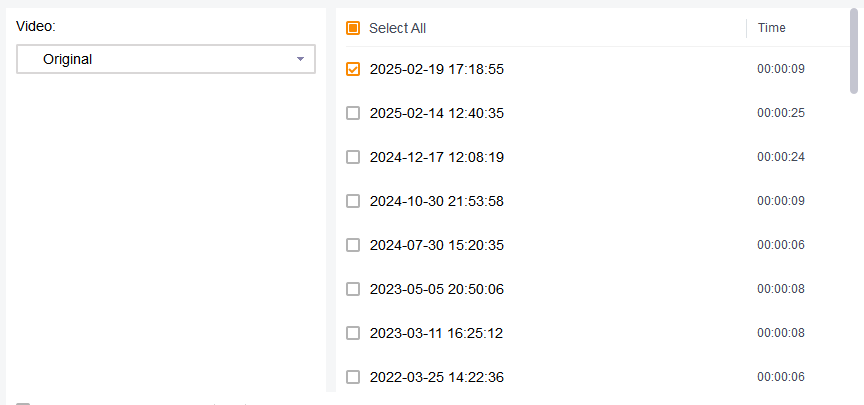The width and height of the screenshot is (864, 405).
Task: Click the Select All label text
Action: pyautogui.click(x=397, y=28)
